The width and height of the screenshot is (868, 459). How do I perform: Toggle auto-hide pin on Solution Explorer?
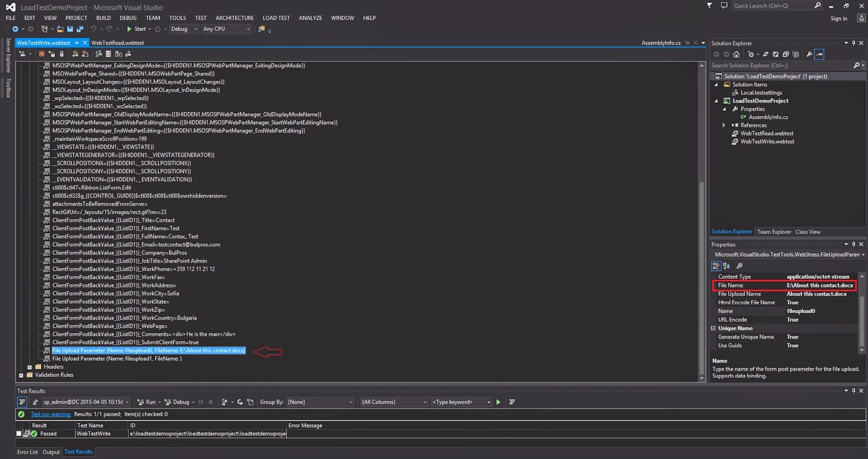tap(853, 43)
